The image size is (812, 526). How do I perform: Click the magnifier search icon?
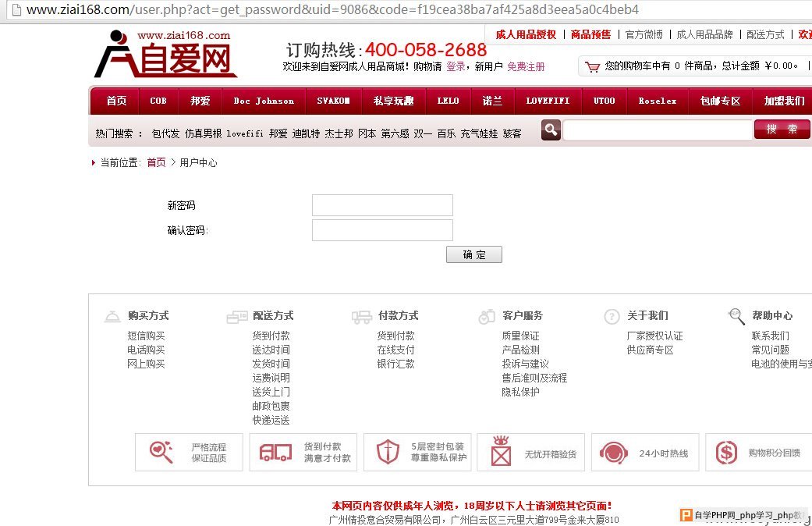pos(551,130)
